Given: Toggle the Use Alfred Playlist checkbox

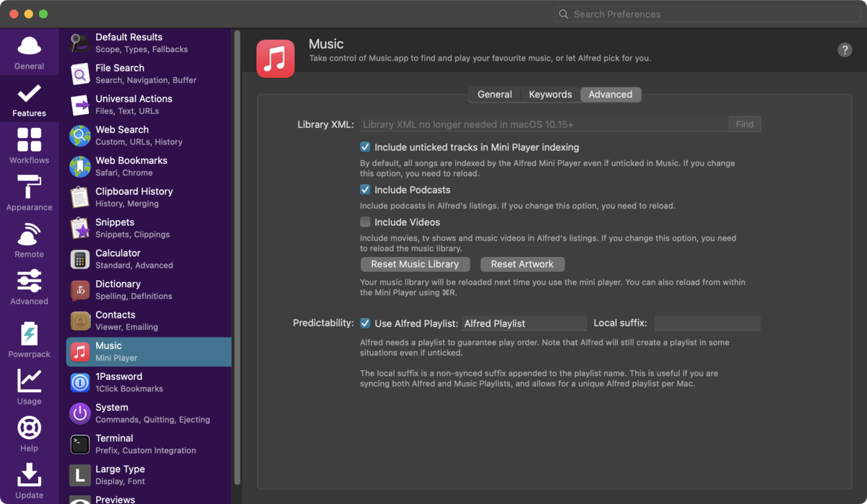Looking at the screenshot, I should 365,323.
